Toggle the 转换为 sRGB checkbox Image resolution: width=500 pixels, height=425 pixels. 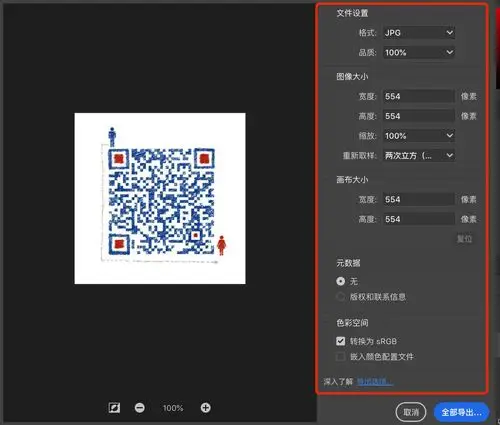[340, 341]
